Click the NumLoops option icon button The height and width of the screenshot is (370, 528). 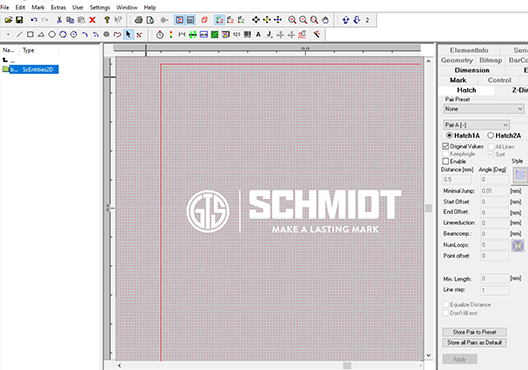tap(518, 246)
